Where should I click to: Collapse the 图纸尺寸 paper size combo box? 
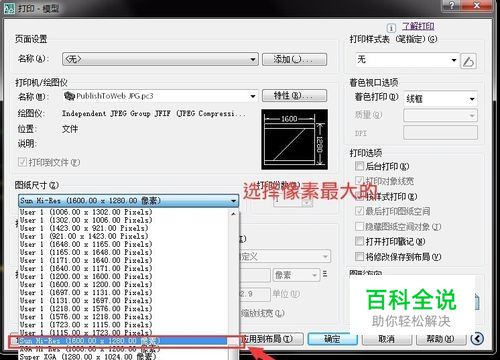click(128, 201)
